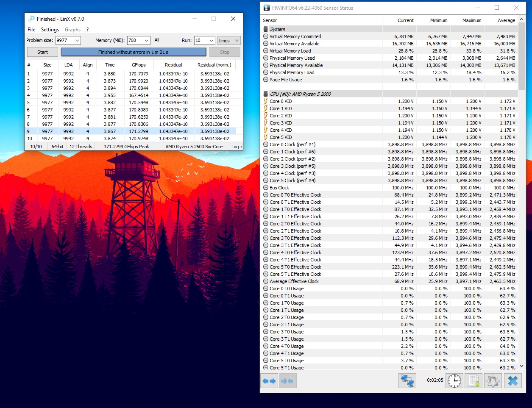Open HWiNFO sensor settings gear icon
Screen dimensions: 532x408
(x=493, y=381)
